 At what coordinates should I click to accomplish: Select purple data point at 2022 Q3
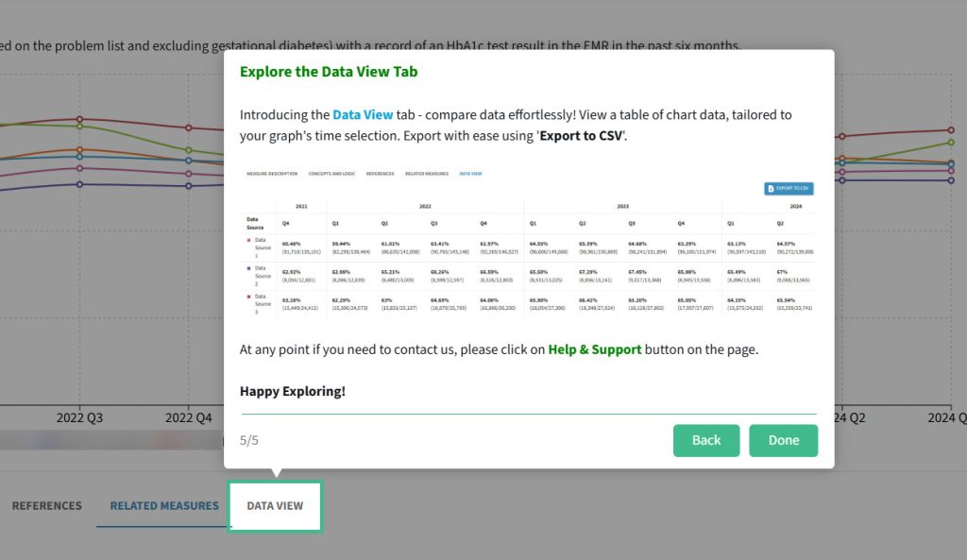[80, 184]
